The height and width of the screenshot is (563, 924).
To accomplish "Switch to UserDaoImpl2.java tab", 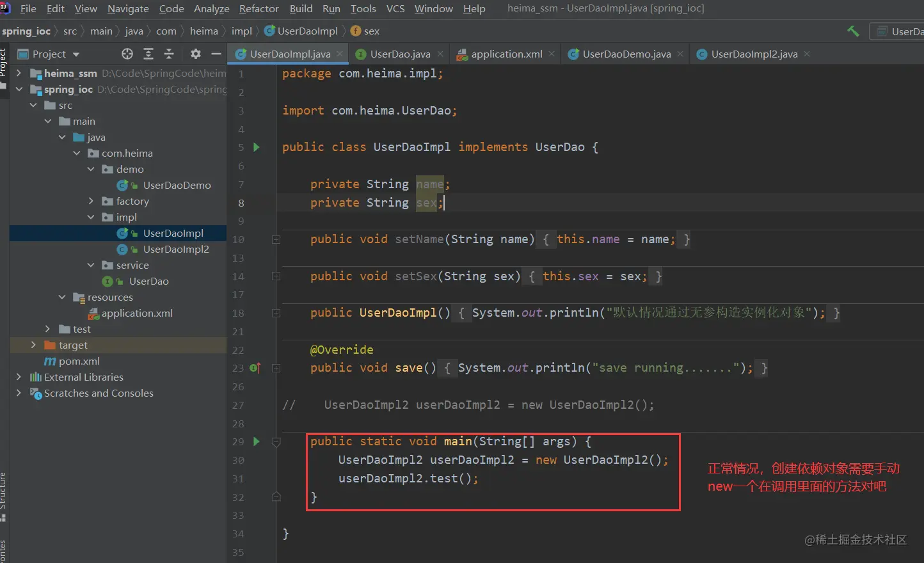I will pos(754,54).
